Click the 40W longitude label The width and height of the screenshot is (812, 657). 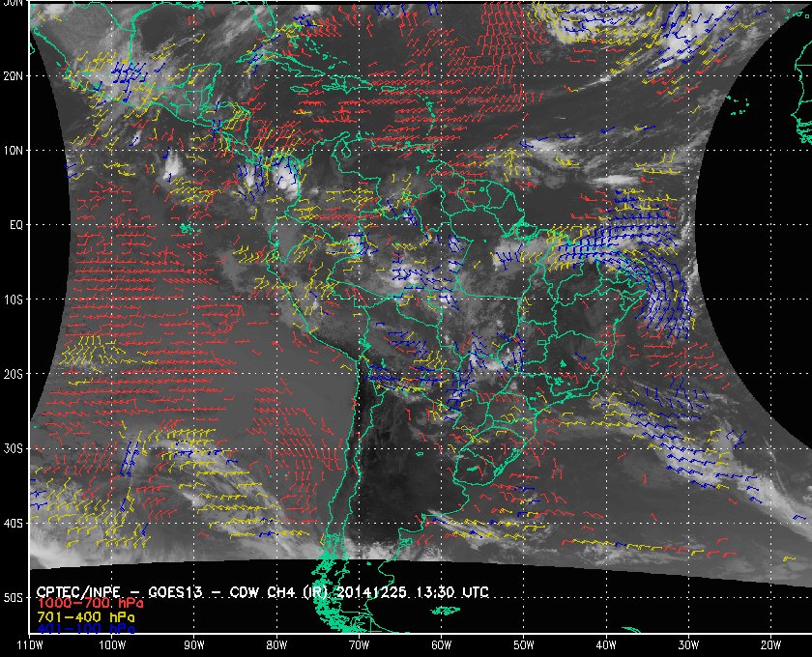[606, 645]
